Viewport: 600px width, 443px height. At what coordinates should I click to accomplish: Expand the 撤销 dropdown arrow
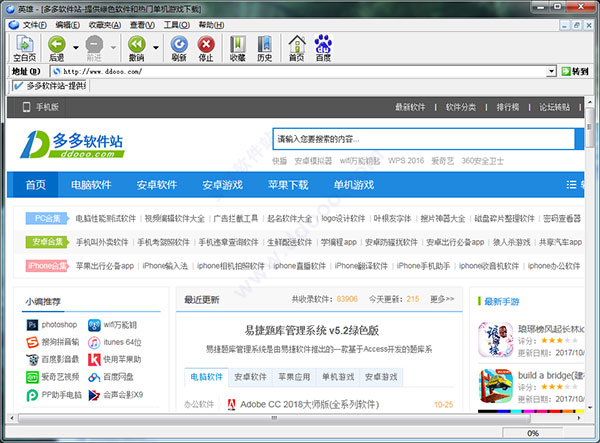click(x=156, y=48)
